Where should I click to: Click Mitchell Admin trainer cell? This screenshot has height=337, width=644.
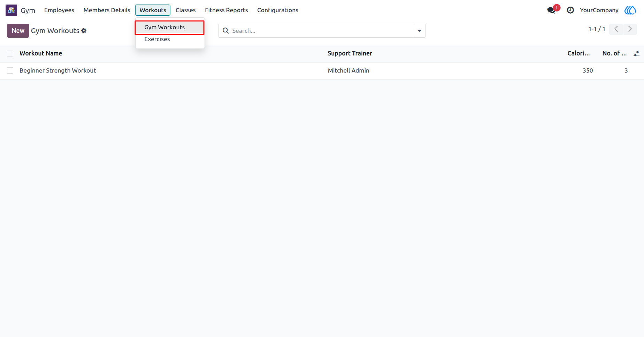[348, 70]
